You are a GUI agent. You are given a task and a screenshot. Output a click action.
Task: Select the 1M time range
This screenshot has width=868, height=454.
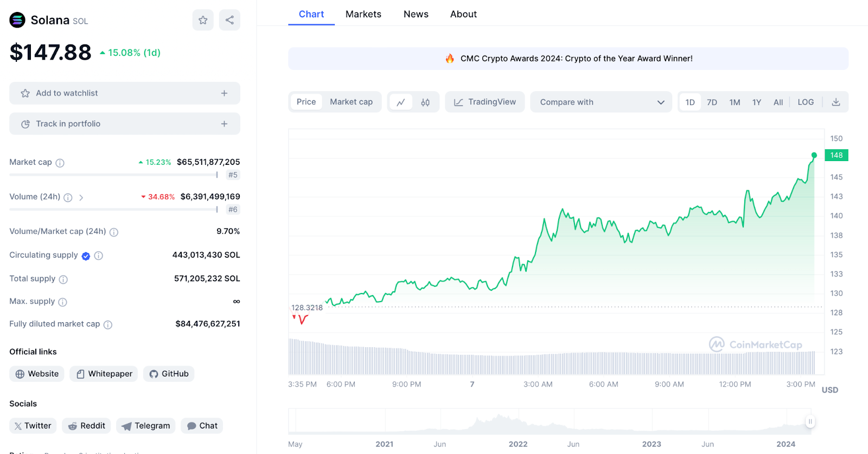click(735, 102)
